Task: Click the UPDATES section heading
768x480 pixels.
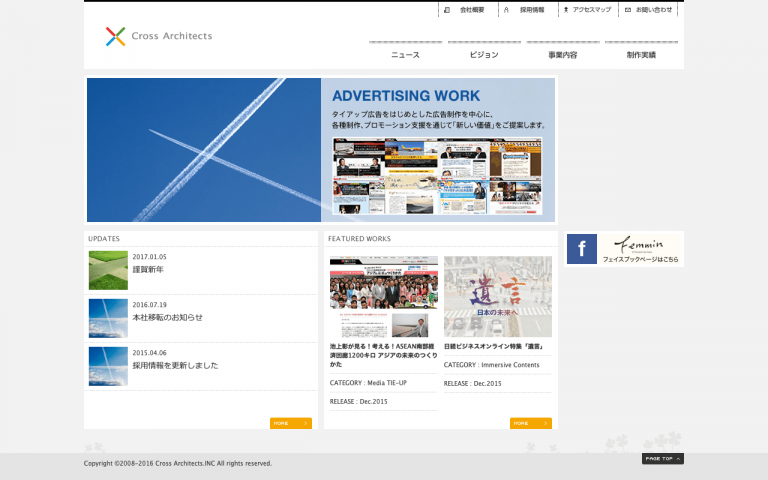Action: (104, 239)
